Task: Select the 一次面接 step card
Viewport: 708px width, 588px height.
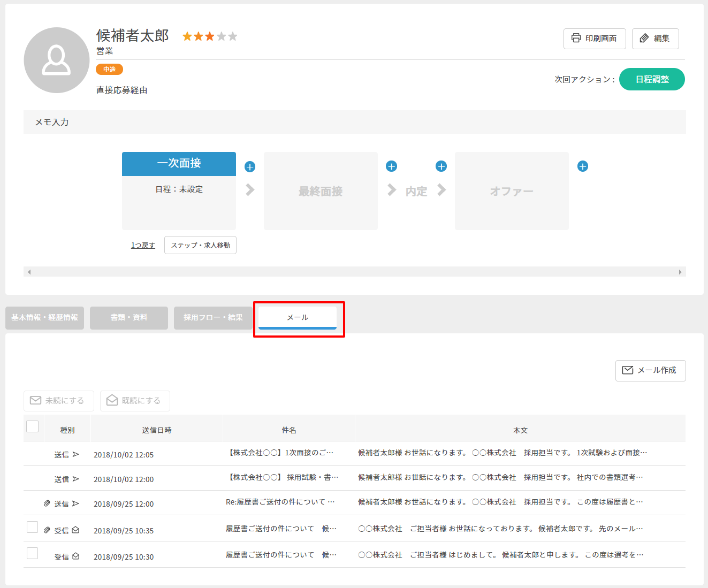Action: click(179, 191)
